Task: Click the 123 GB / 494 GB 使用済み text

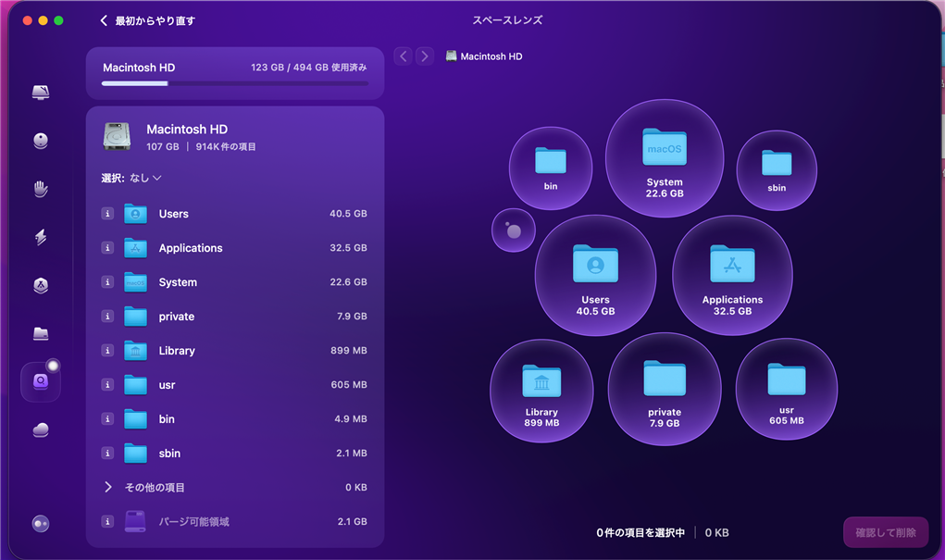Action: click(x=309, y=68)
